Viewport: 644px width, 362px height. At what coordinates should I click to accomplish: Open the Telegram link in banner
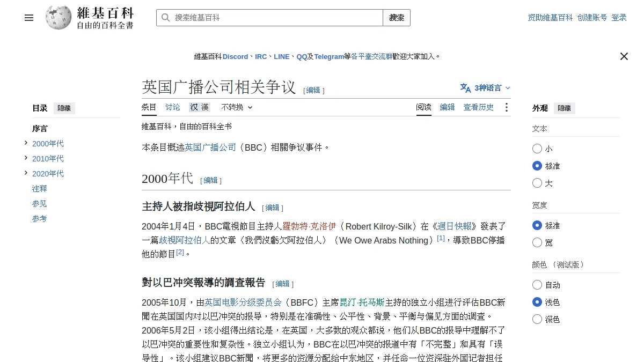[x=329, y=56]
